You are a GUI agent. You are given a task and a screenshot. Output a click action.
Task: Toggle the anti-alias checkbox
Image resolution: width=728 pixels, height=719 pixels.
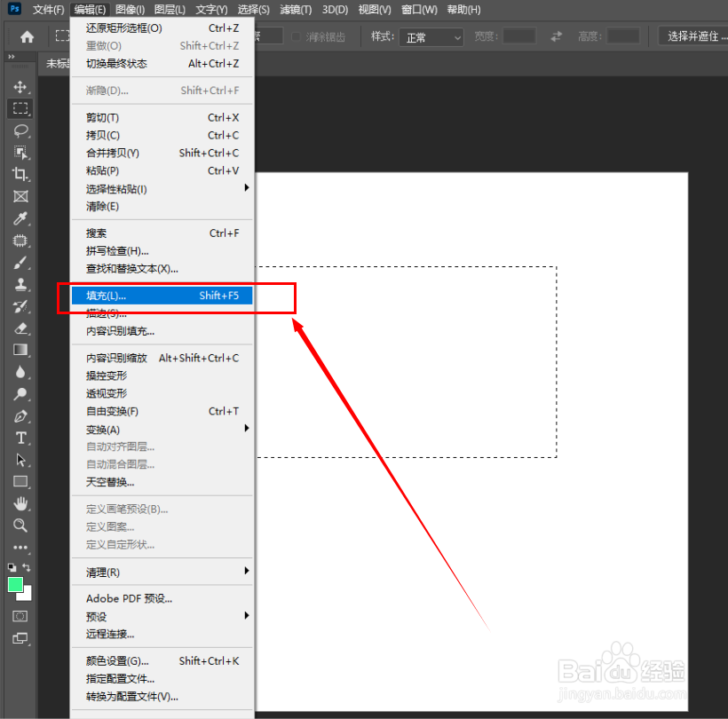pyautogui.click(x=296, y=36)
